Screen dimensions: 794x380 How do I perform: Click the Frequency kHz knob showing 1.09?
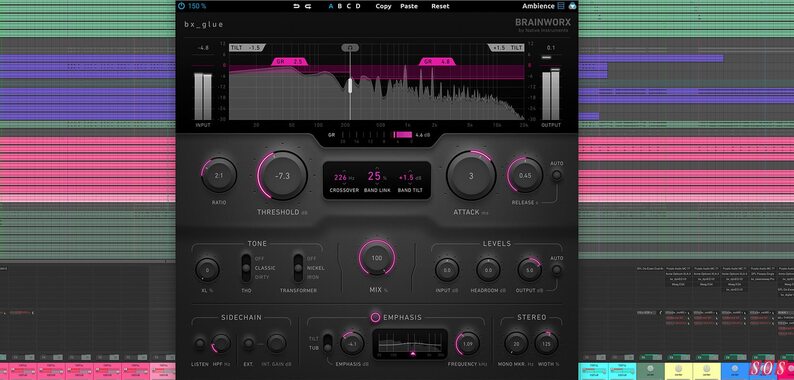[467, 344]
